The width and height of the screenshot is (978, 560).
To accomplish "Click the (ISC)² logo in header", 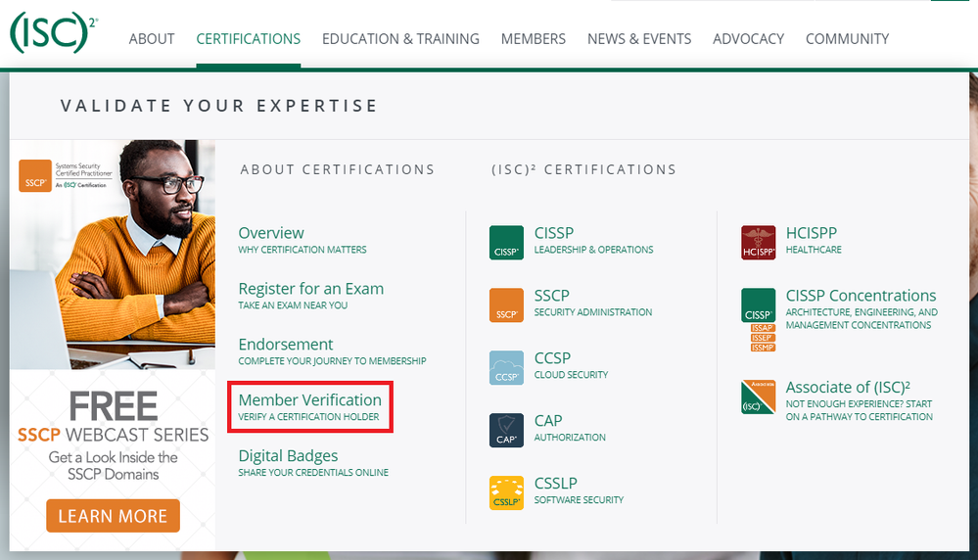I will click(x=53, y=32).
